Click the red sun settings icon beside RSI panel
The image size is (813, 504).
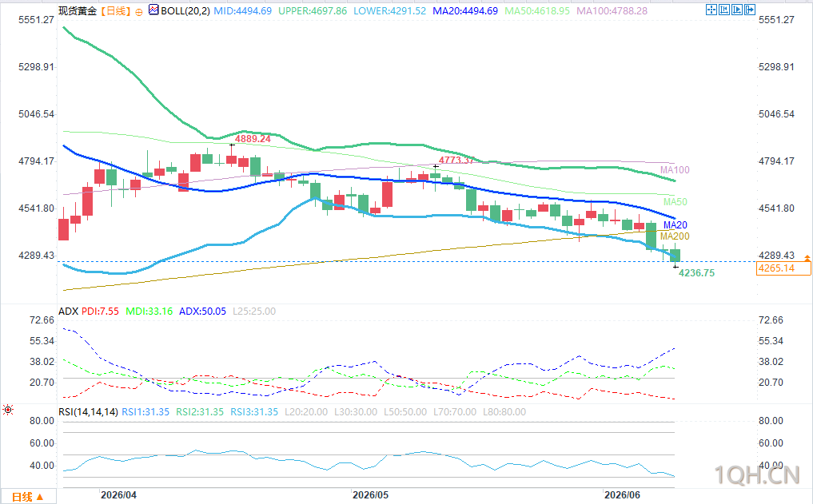(x=8, y=411)
